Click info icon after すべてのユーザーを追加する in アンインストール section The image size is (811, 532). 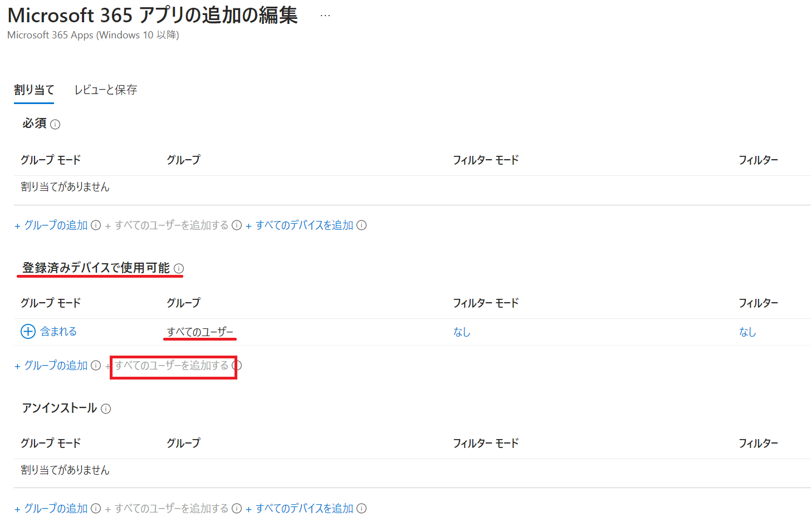tap(237, 509)
